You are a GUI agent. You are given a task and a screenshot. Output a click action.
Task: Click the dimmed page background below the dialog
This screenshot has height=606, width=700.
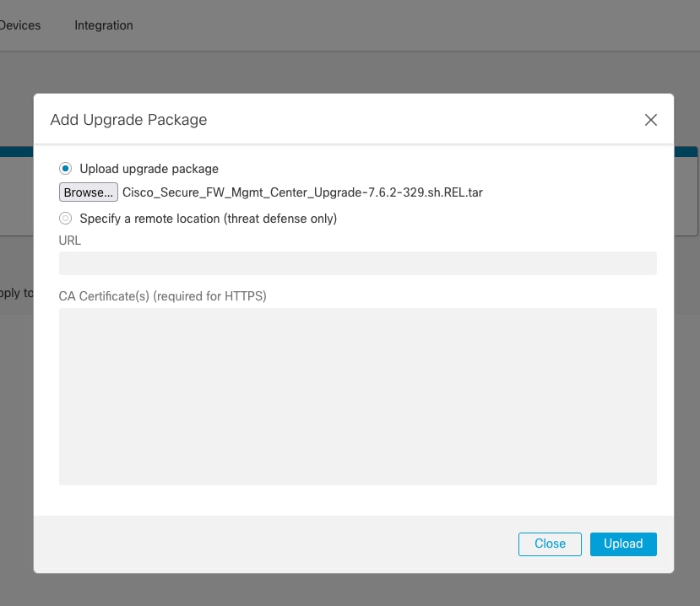tap(350, 591)
